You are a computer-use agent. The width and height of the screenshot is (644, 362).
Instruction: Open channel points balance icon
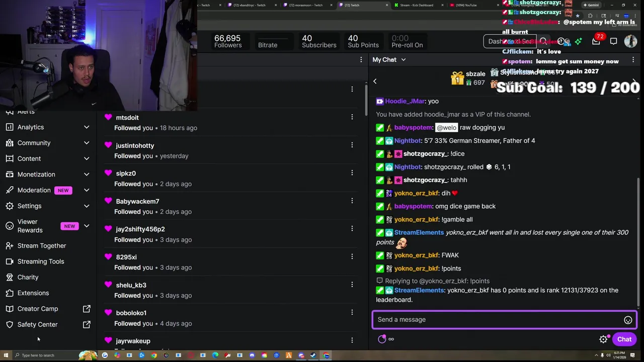[x=382, y=339]
